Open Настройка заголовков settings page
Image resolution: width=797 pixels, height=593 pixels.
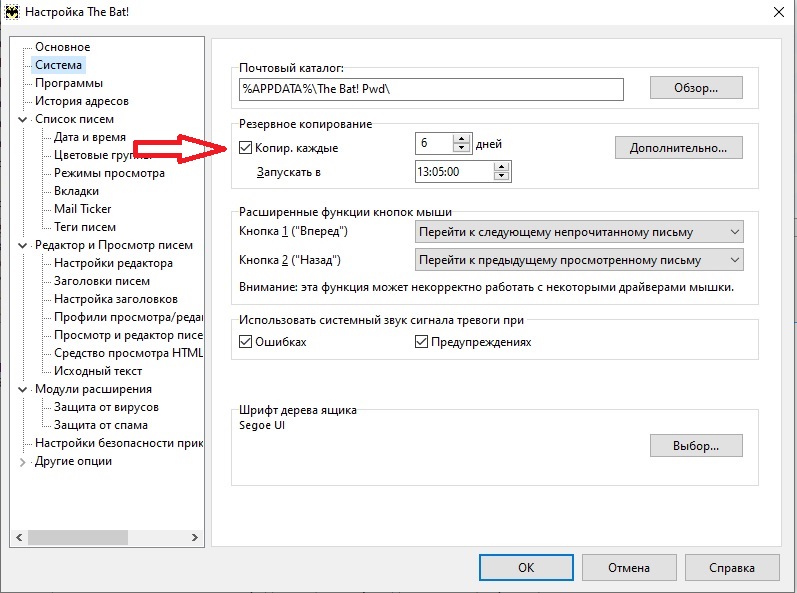116,299
